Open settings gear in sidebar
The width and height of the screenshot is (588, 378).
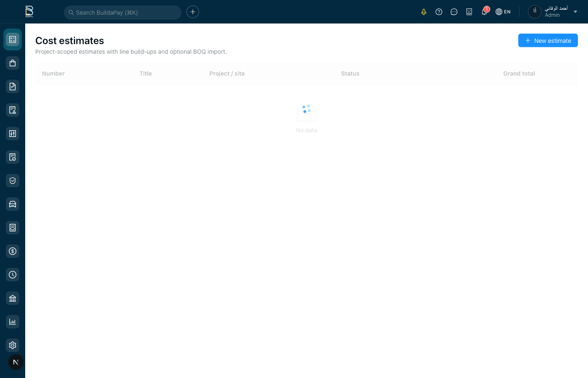[13, 345]
